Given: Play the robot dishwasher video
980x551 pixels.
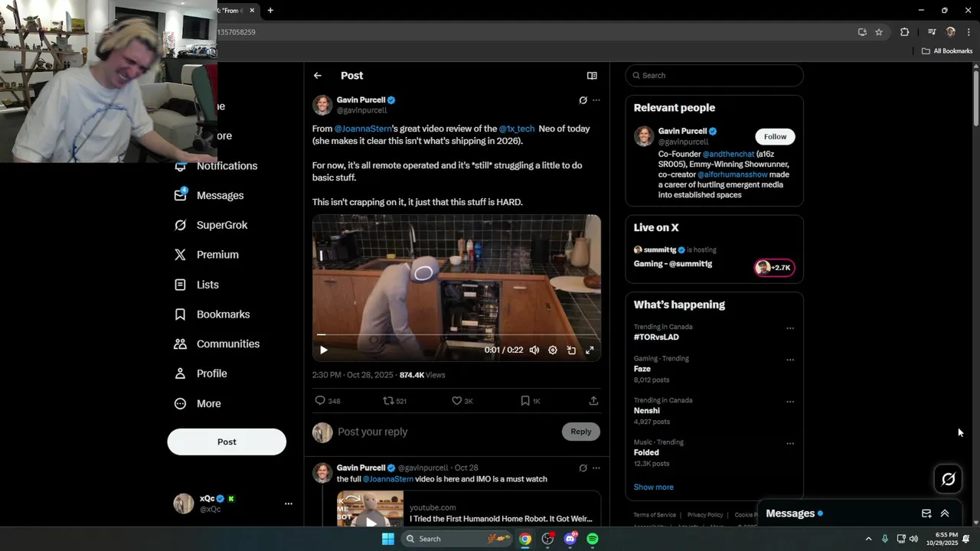Looking at the screenshot, I should coord(323,350).
